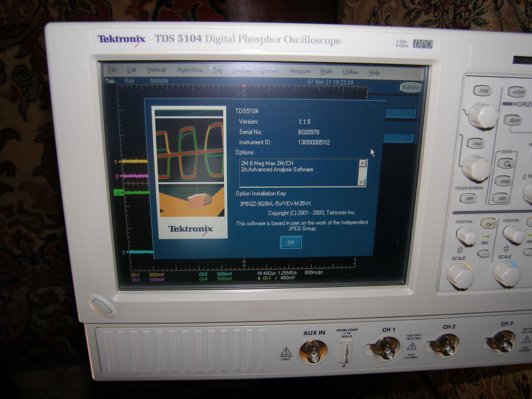Select the 2M:8 Meg Max 2M/CH option line
This screenshot has width=532, height=399.
(267, 163)
